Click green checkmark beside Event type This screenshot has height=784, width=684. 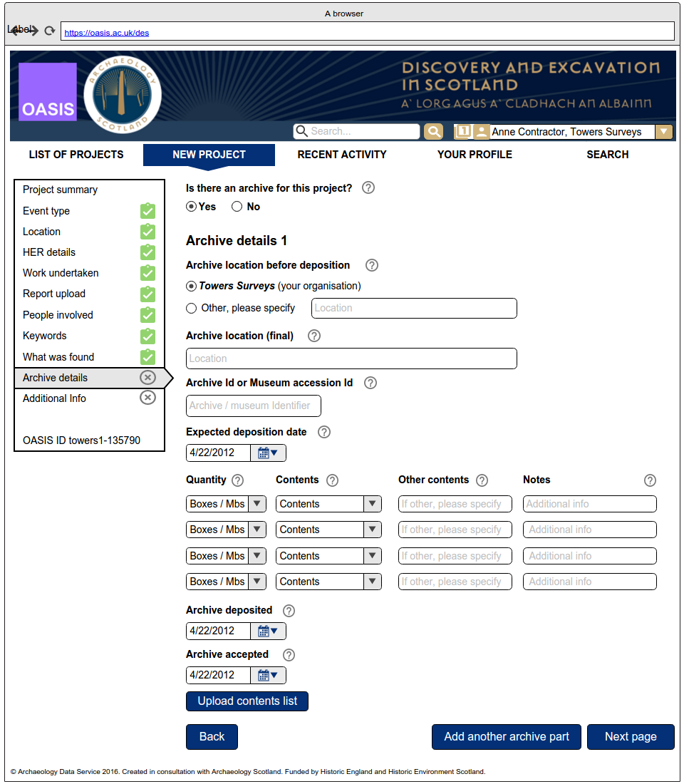pos(147,211)
